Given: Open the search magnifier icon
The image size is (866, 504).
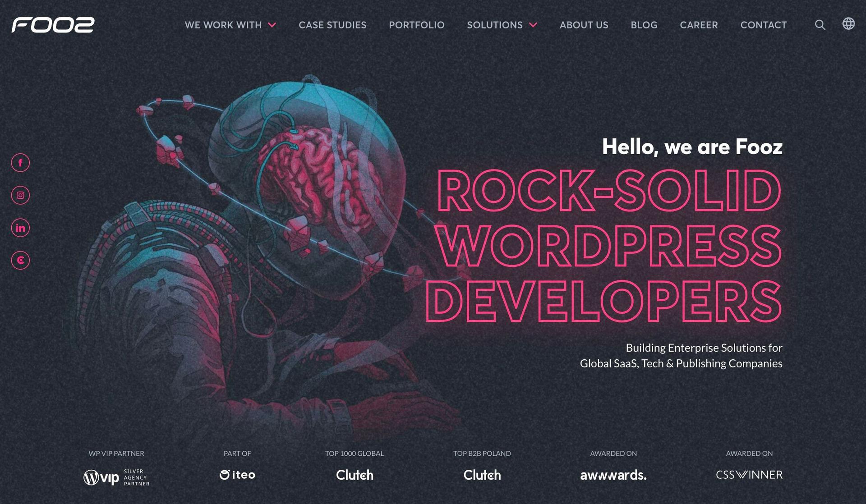Looking at the screenshot, I should pyautogui.click(x=820, y=25).
